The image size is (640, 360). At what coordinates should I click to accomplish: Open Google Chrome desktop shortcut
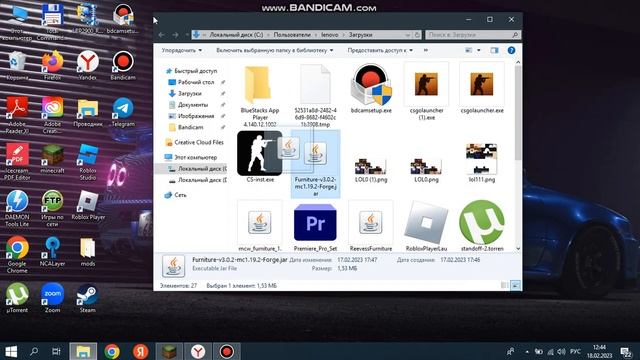click(17, 255)
